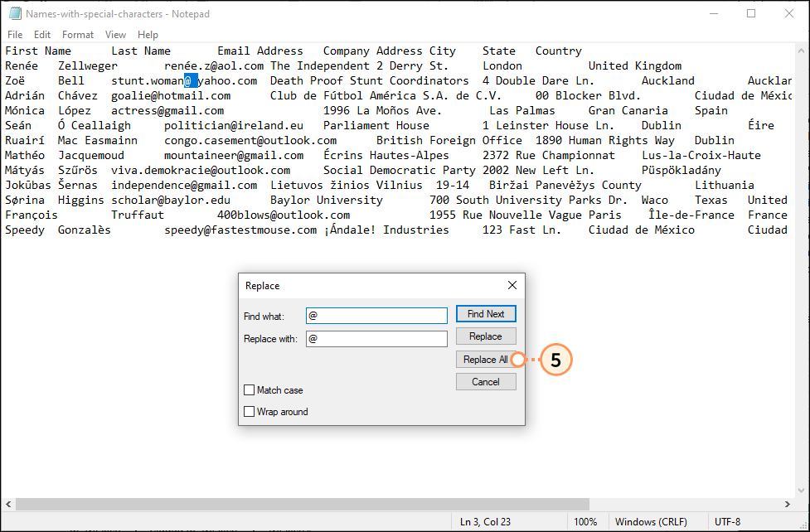The width and height of the screenshot is (810, 532).
Task: Click the text actress@gmail.com
Action: point(168,110)
